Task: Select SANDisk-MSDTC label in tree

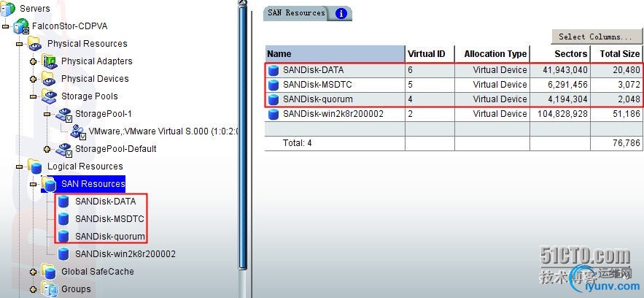Action: pyautogui.click(x=109, y=219)
